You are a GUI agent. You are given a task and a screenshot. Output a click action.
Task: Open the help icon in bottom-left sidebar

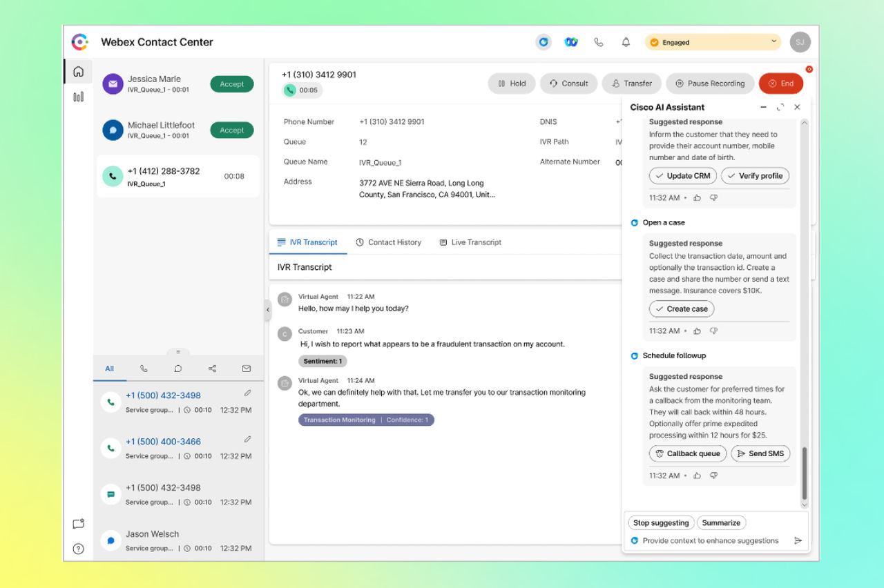coord(78,549)
